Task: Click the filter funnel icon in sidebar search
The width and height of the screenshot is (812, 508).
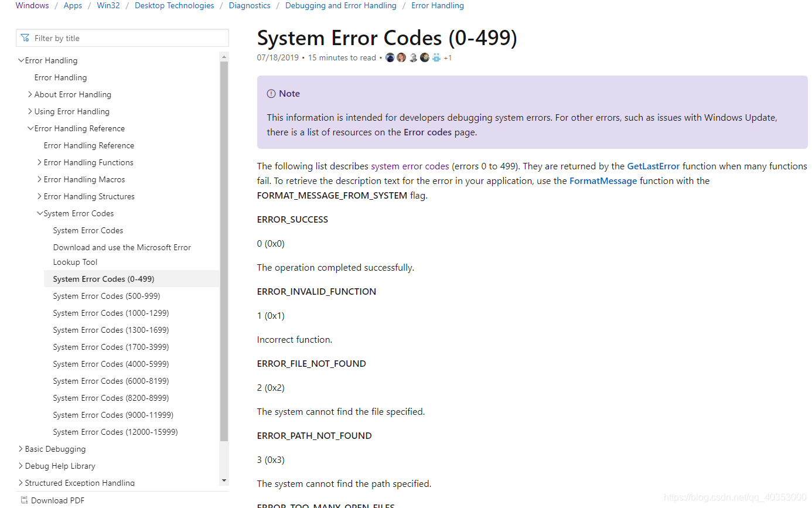Action: click(x=25, y=37)
